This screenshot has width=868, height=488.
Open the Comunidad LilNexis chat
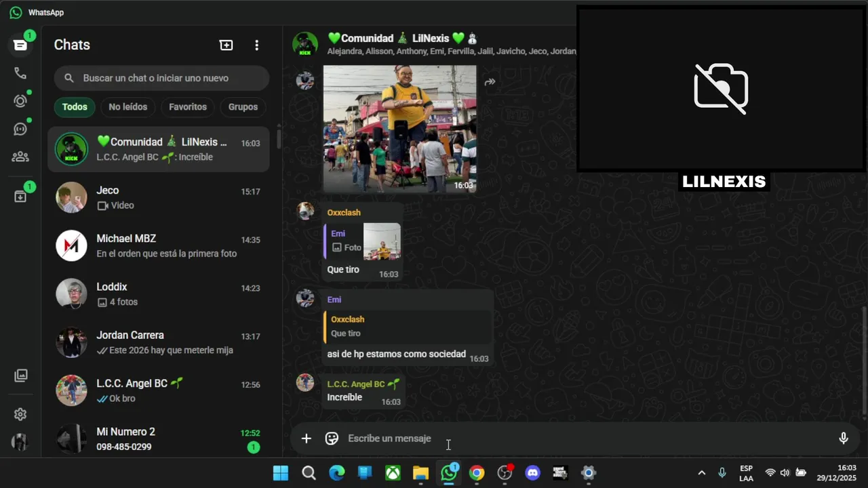[159, 149]
